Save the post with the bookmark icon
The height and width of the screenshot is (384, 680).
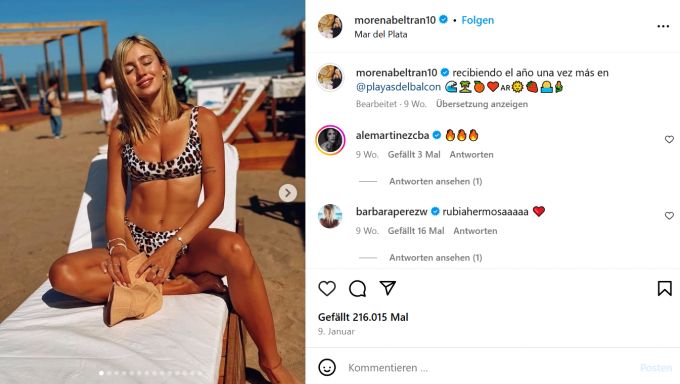click(664, 289)
